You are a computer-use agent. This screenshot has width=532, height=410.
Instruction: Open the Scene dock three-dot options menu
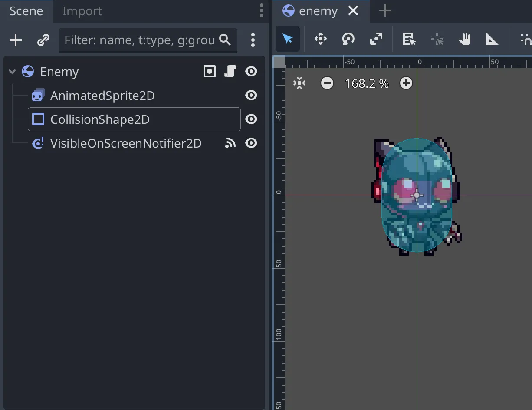[261, 10]
